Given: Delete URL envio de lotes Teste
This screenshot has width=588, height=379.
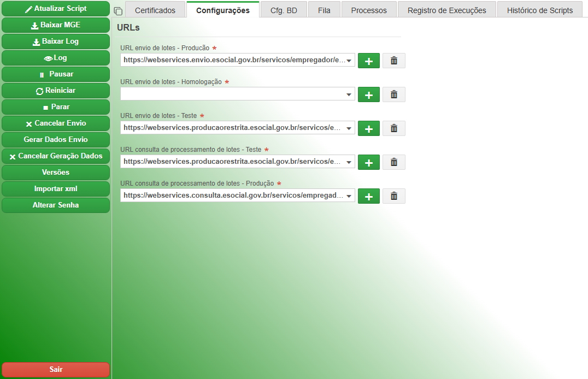Looking at the screenshot, I should 394,128.
